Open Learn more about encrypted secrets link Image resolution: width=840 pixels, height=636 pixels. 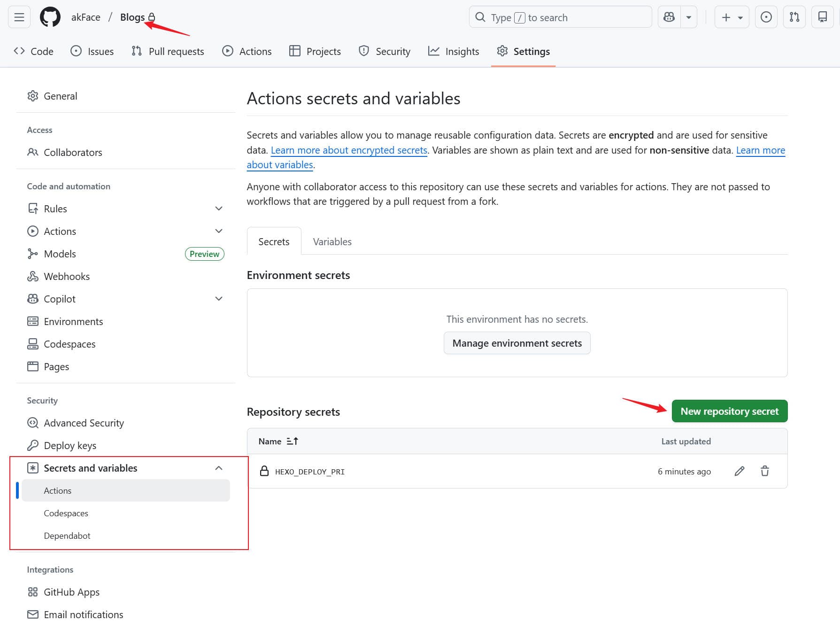pyautogui.click(x=349, y=150)
